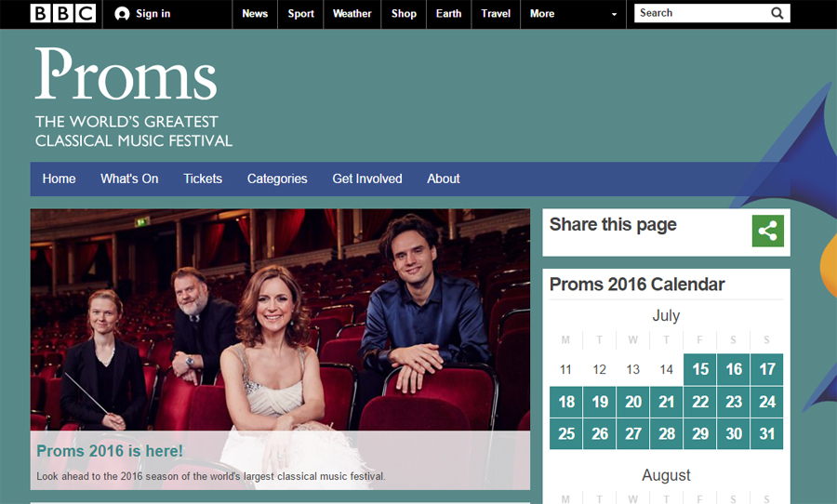Select July 28 in the calendar
The image size is (837, 504).
tap(666, 433)
